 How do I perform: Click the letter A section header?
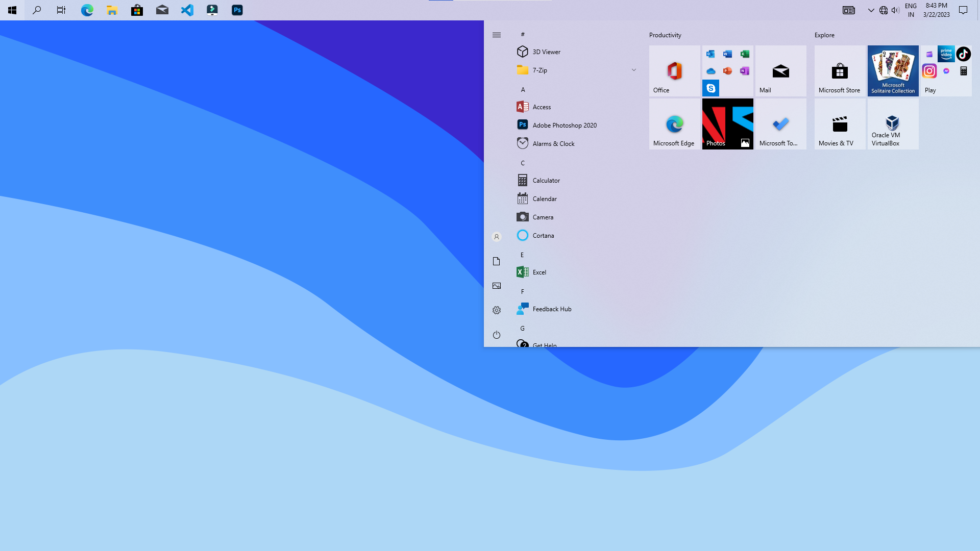pyautogui.click(x=523, y=89)
